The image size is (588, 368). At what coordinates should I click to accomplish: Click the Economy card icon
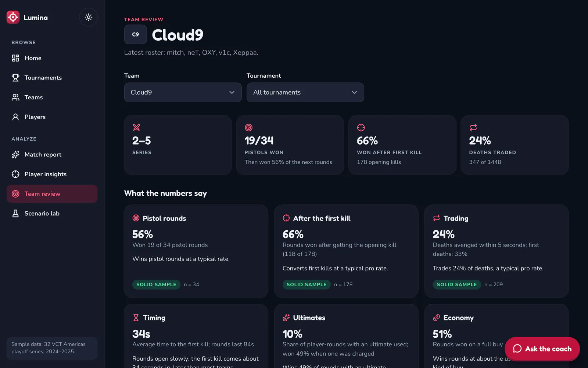437,318
